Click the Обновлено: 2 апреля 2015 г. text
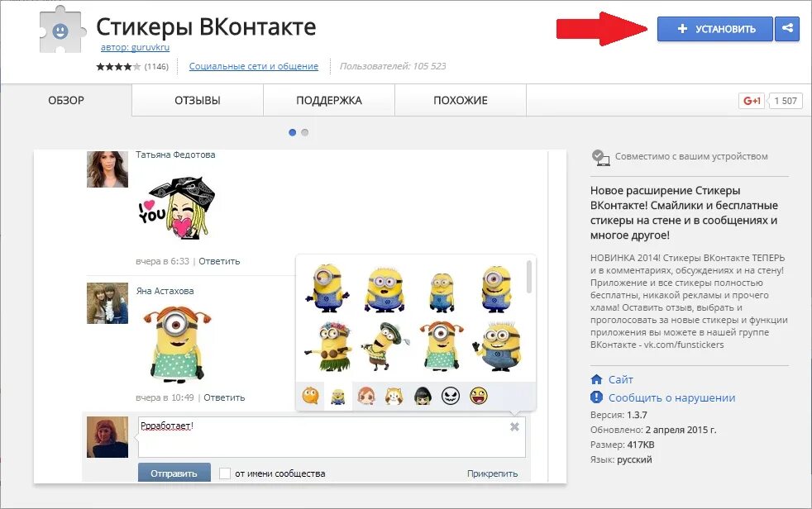The width and height of the screenshot is (812, 509). (653, 430)
